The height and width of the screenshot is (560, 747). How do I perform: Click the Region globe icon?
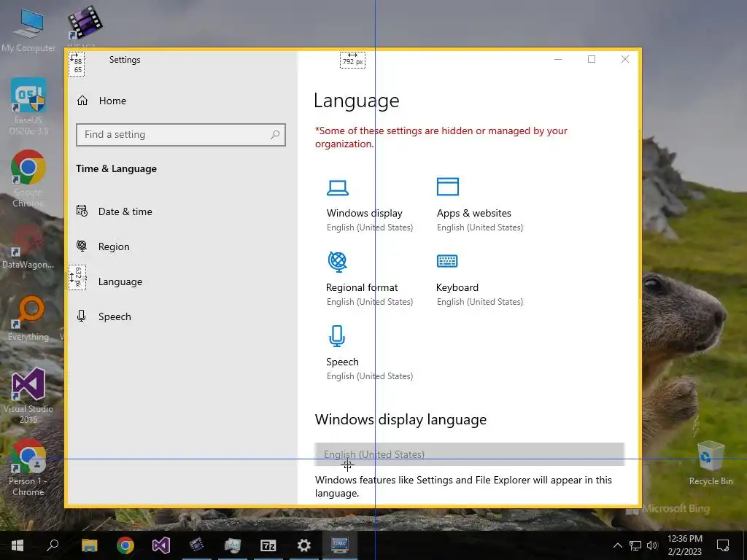(82, 246)
